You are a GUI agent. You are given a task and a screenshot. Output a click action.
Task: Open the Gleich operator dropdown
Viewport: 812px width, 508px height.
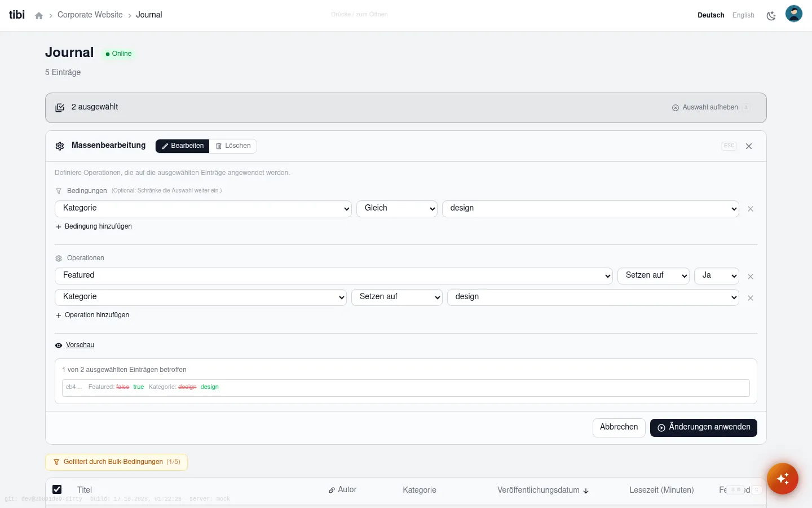(397, 209)
